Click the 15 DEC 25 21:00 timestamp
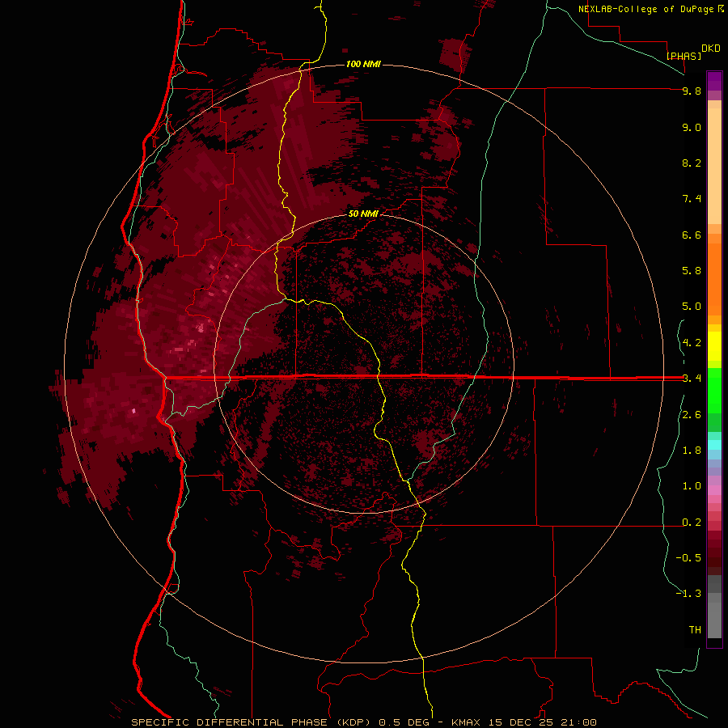This screenshot has height=728, width=728. (543, 722)
